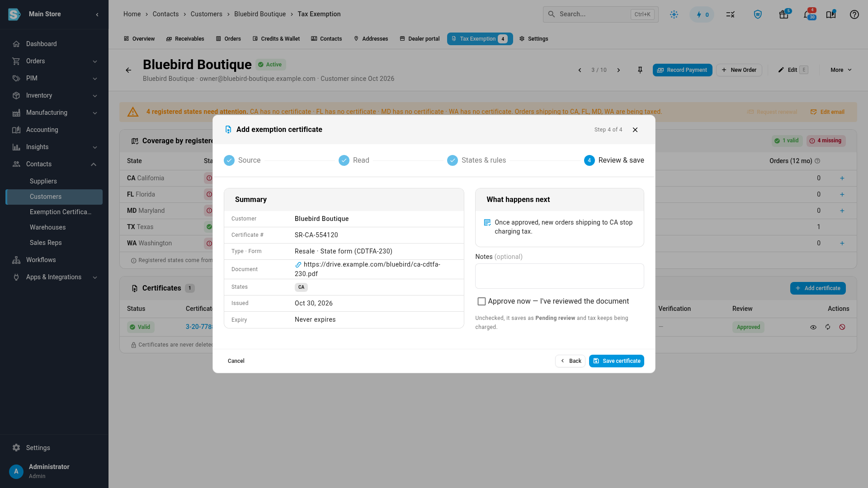Revoke the certificate via ban icon
868x488 pixels.
(842, 327)
